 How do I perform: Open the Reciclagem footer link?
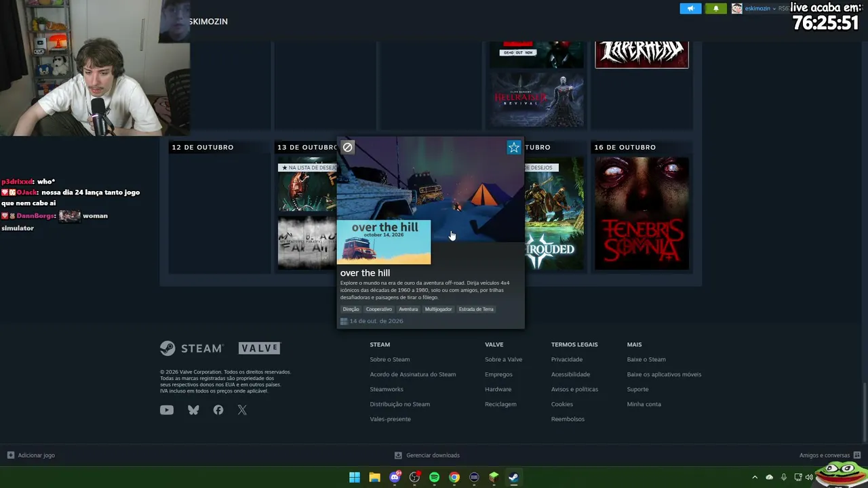coord(500,404)
